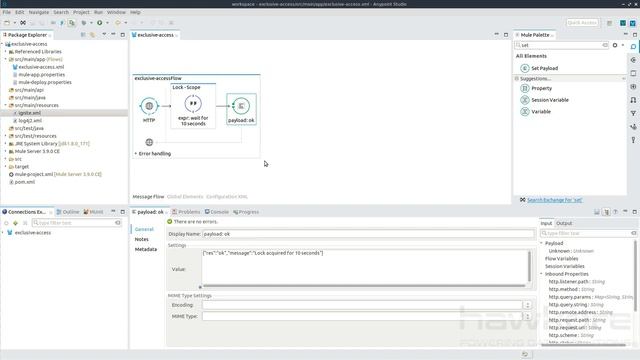This screenshot has width=640, height=360.
Task: Open the Metadata section of properties
Action: click(146, 249)
